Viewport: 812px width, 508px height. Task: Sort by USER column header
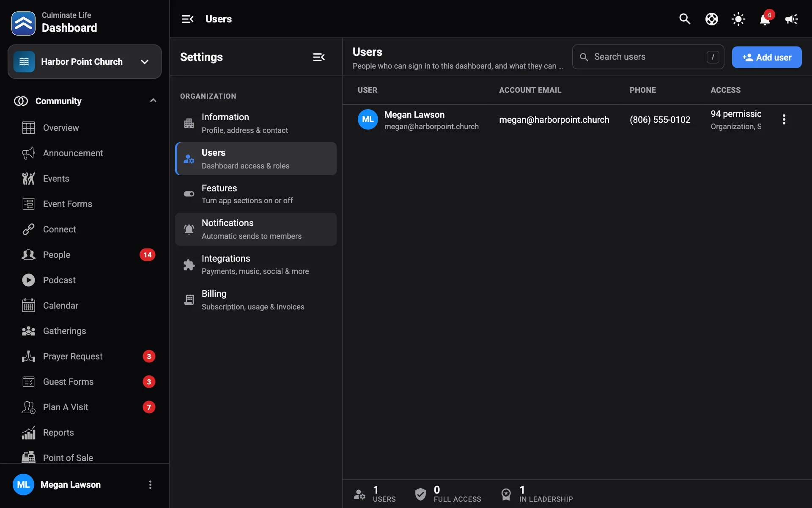click(368, 90)
